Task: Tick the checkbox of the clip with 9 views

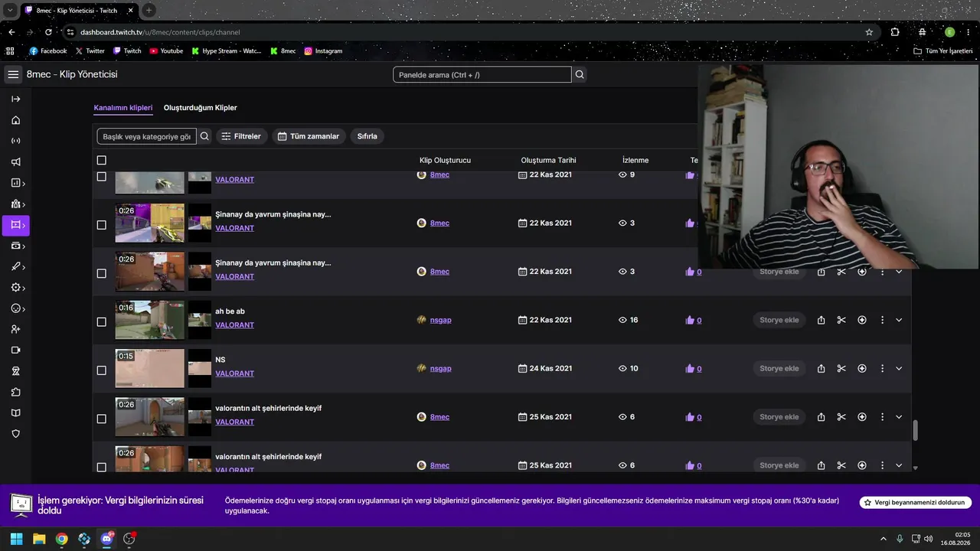Action: pyautogui.click(x=102, y=176)
